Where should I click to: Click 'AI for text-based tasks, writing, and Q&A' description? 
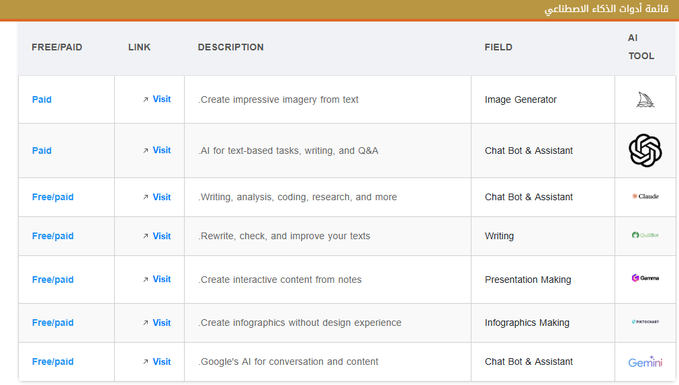(x=288, y=151)
